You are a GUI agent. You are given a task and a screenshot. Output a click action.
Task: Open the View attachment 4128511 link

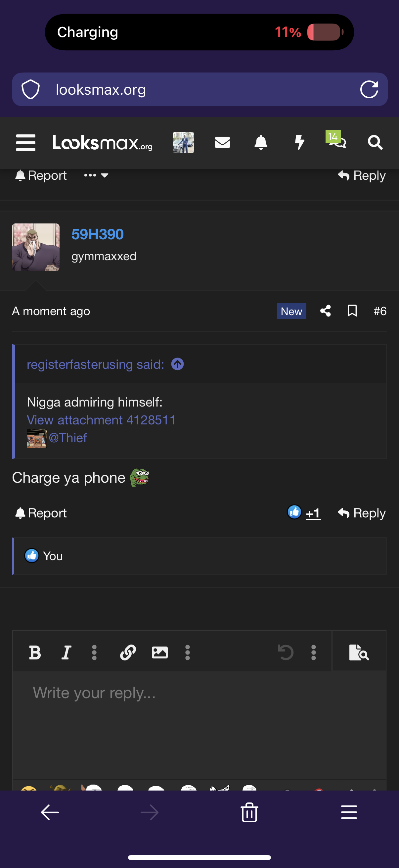[x=101, y=420]
